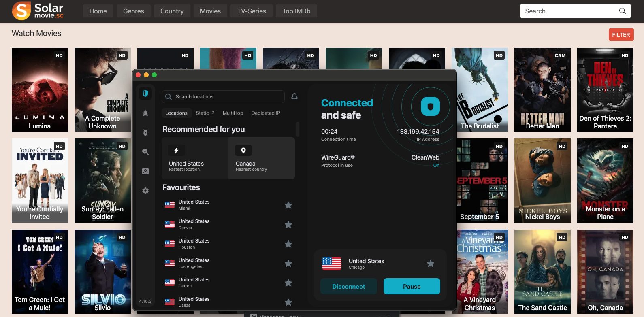Open the Antivirus bug icon in sidebar
The height and width of the screenshot is (317, 644).
(x=145, y=132)
